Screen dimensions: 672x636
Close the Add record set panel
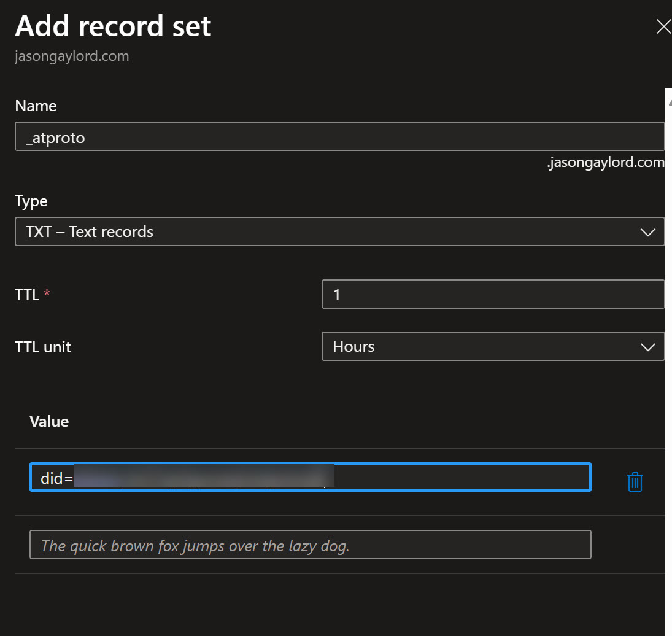click(663, 26)
